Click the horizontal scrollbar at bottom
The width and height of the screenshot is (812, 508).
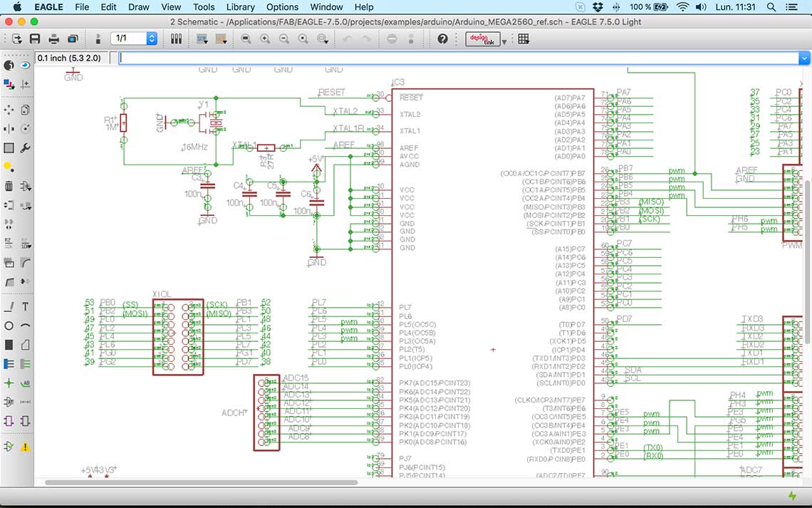pyautogui.click(x=201, y=482)
